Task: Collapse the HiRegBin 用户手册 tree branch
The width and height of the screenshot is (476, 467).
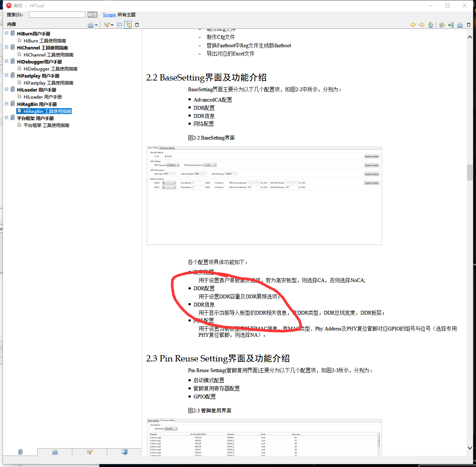Action: [x=6, y=103]
